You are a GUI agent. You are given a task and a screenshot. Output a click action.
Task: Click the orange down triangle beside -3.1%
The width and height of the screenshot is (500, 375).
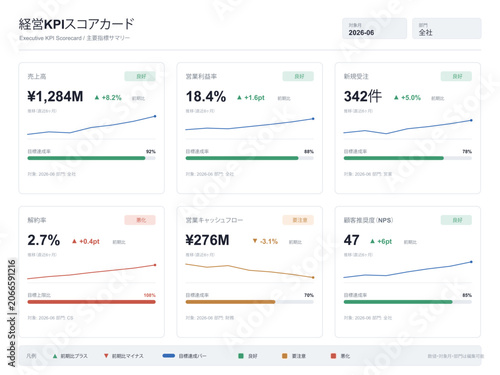click(255, 241)
